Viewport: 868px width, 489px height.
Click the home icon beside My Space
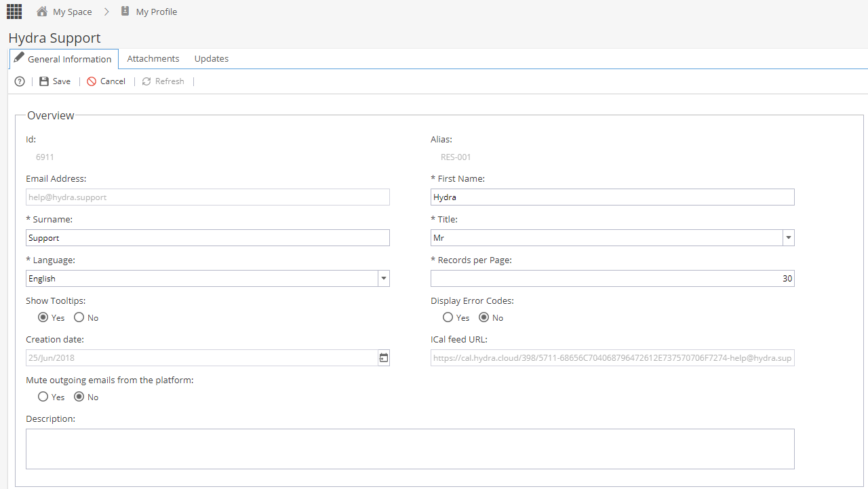[x=42, y=12]
